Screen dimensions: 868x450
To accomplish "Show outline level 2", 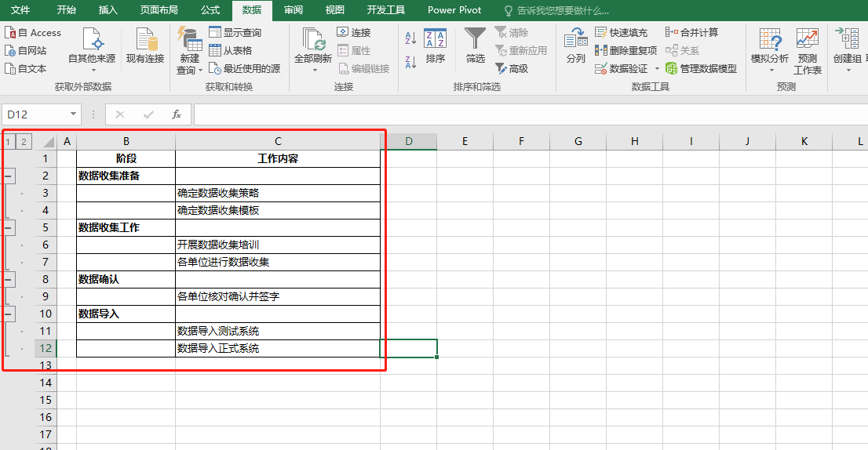I will 24,142.
